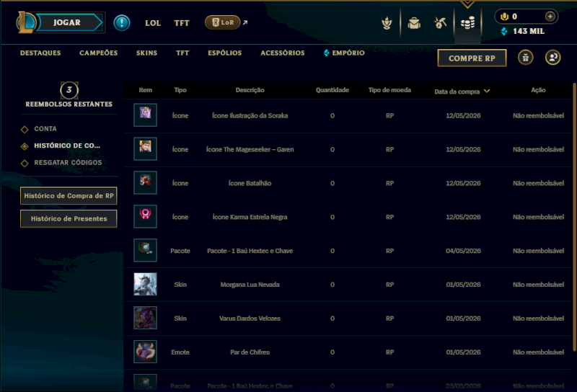577x392 pixels.
Task: Select HISTÓRICO DE CO... in the sidebar
Action: (x=67, y=146)
